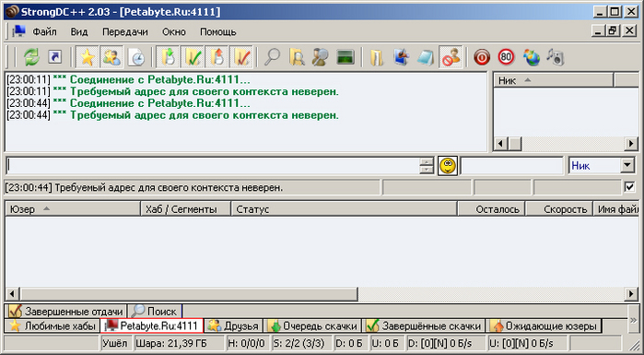Open the Помощь menu
644x355 pixels.
click(x=218, y=31)
